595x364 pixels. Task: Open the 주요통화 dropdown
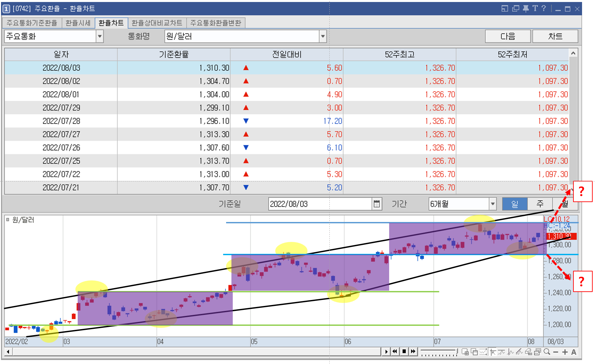(100, 36)
